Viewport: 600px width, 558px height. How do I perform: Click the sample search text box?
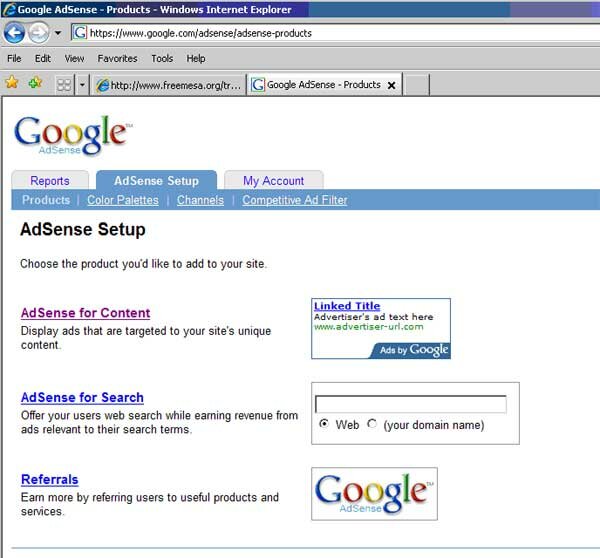[x=411, y=404]
